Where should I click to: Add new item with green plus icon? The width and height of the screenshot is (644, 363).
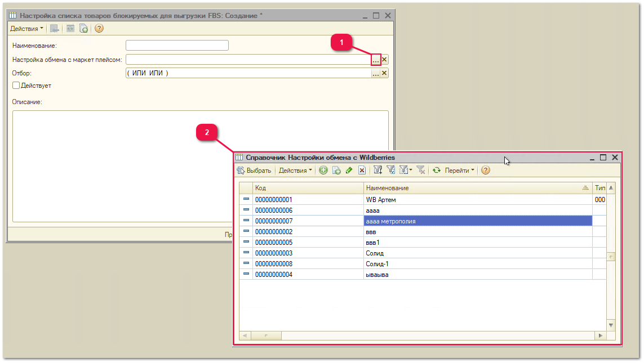[323, 170]
